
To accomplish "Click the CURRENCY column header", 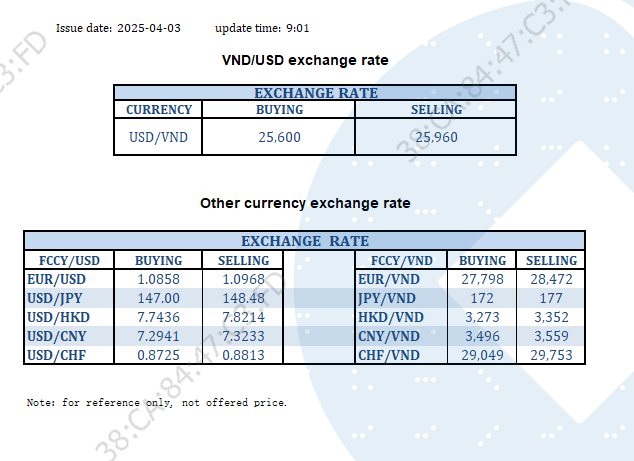I will (x=159, y=110).
